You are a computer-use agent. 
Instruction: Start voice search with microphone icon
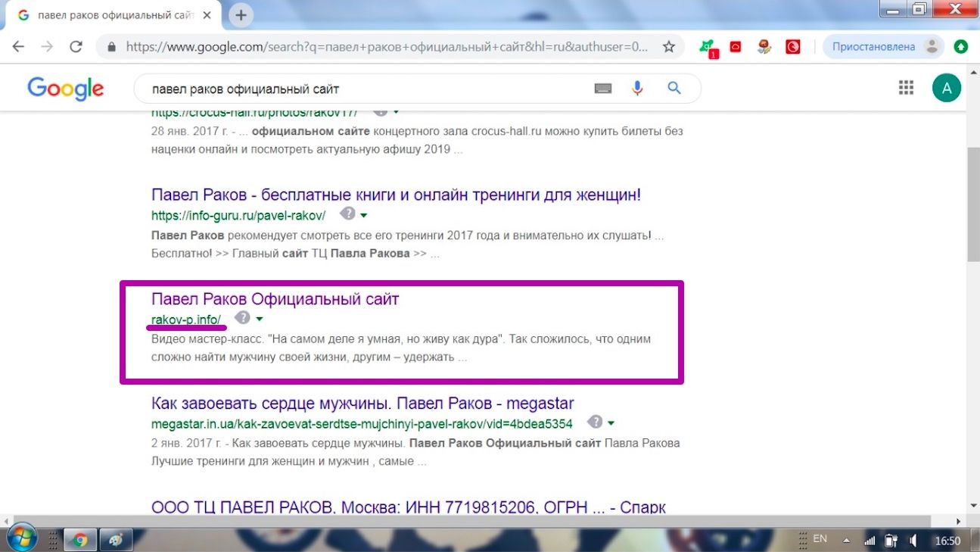637,89
